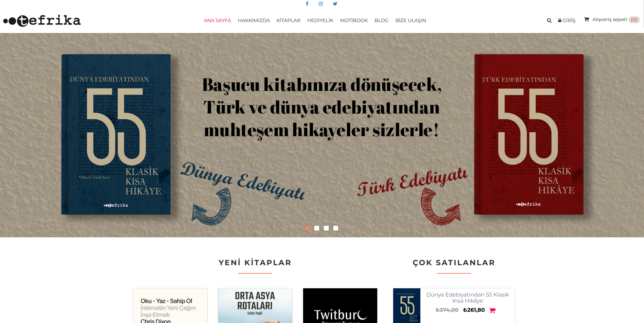This screenshot has height=323, width=644.
Task: Open Dünya Edebiyatından 55 Klasik Kısa Hikâye link
Action: pyautogui.click(x=468, y=297)
